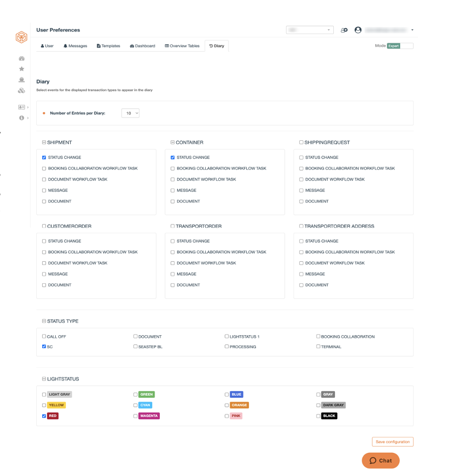The height and width of the screenshot is (476, 458).
Task: Toggle the SHIPMENT group checkbox
Action: (44, 142)
